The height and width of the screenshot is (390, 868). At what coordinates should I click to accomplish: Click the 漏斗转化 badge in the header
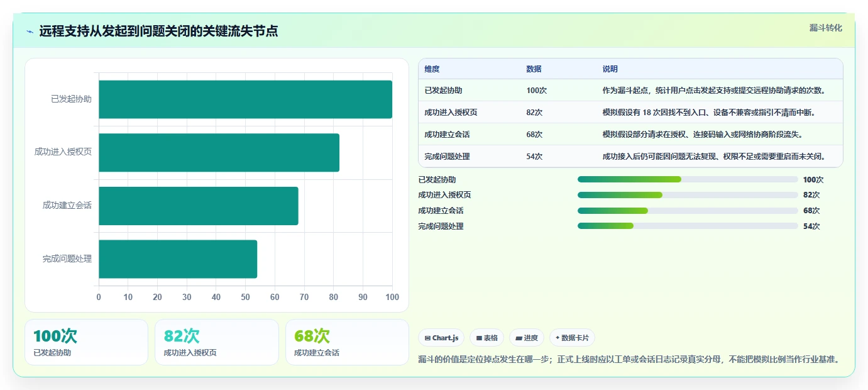pyautogui.click(x=825, y=28)
